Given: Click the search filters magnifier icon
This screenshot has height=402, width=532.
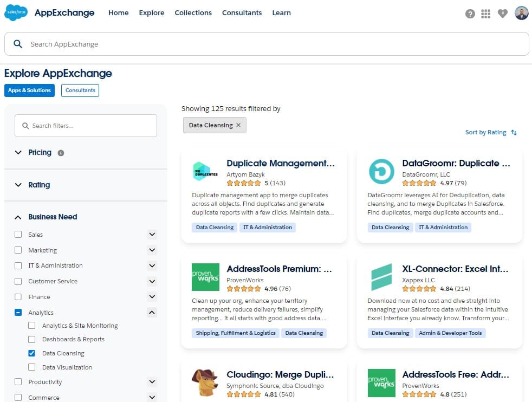Looking at the screenshot, I should point(25,126).
